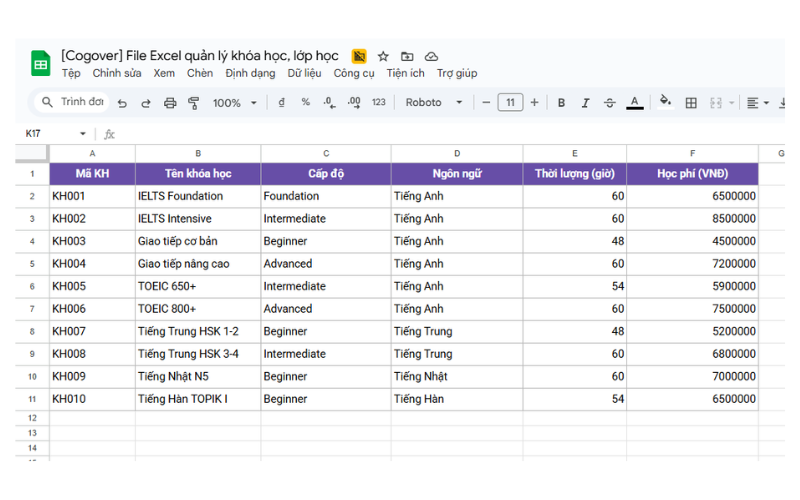
Task: Open the 100% zoom dropdown
Action: coord(235,103)
